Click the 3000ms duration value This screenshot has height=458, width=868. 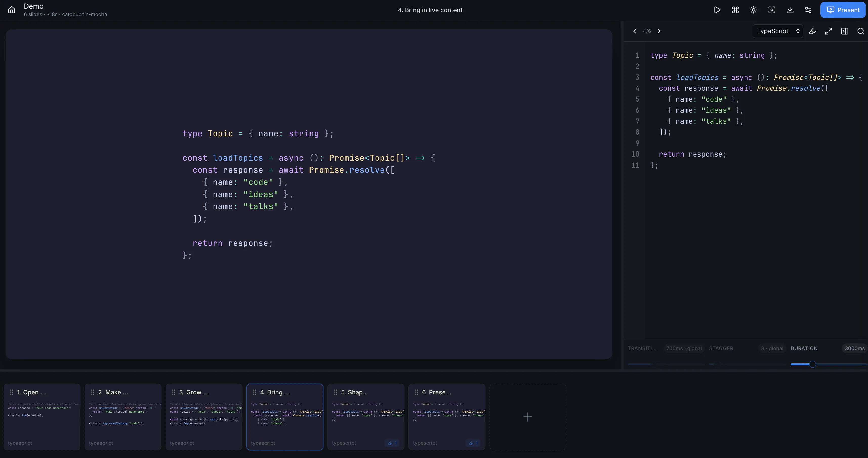point(855,348)
